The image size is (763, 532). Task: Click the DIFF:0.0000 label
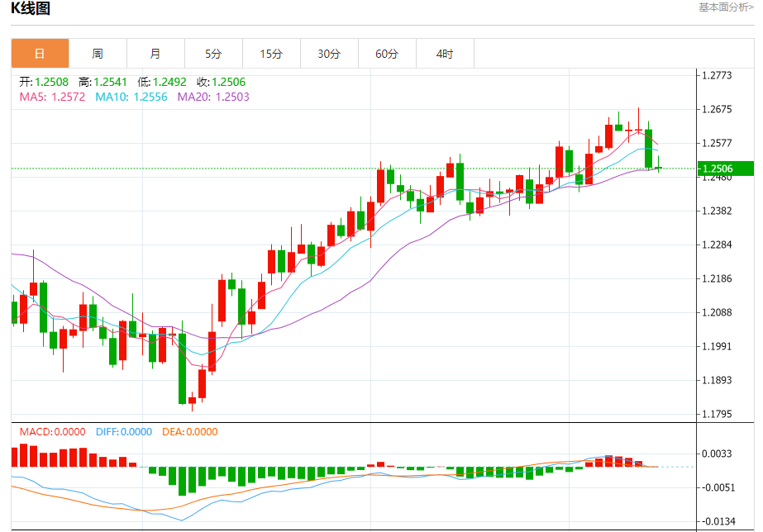pyautogui.click(x=124, y=432)
